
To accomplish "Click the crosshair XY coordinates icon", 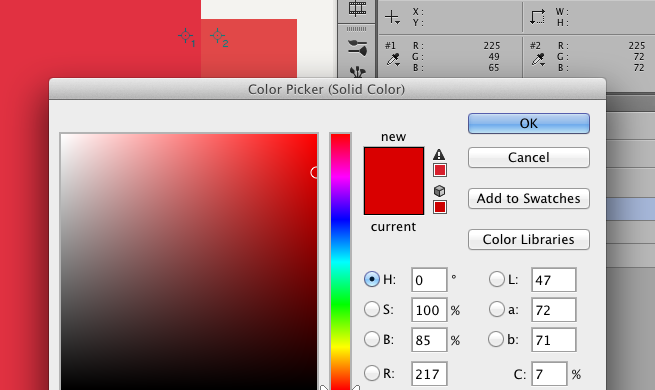I will click(392, 17).
